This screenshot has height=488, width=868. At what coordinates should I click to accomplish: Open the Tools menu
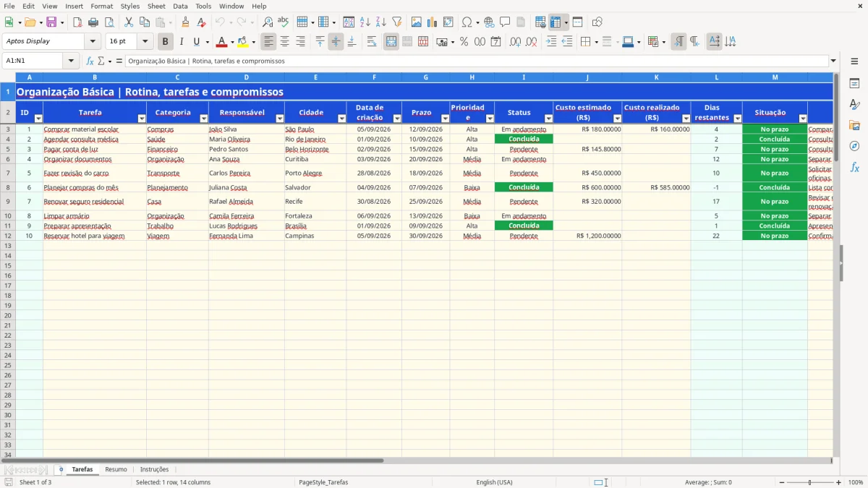203,6
